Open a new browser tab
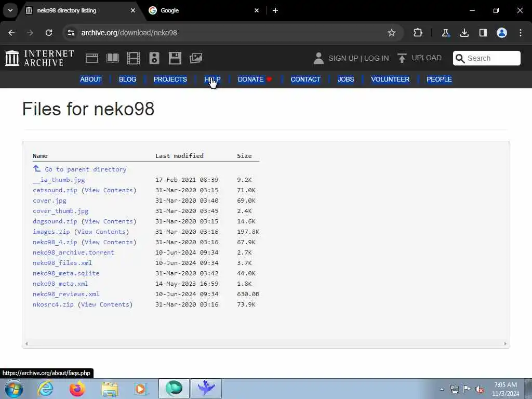Viewport: 532px width, 399px height. pyautogui.click(x=275, y=10)
